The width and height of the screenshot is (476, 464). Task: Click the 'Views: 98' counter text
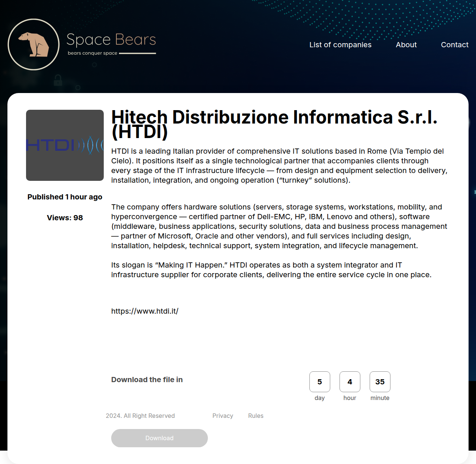pyautogui.click(x=65, y=218)
